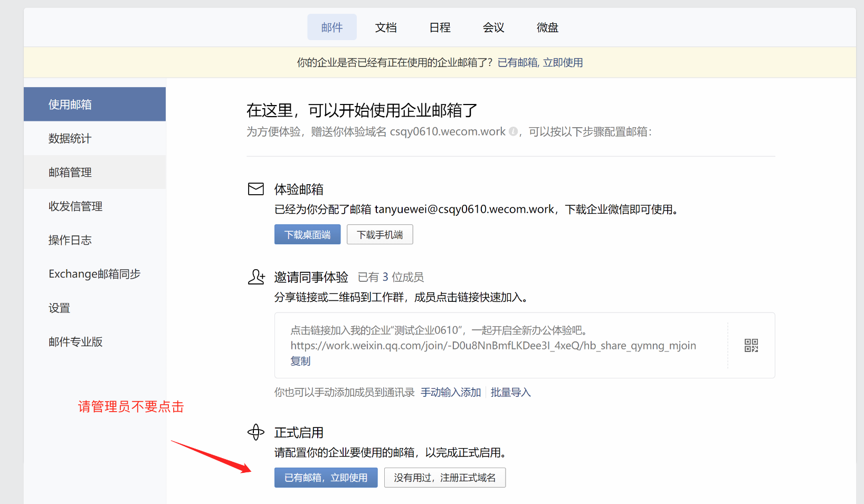Click the info icon beside trial domain
The width and height of the screenshot is (864, 504).
pyautogui.click(x=513, y=131)
